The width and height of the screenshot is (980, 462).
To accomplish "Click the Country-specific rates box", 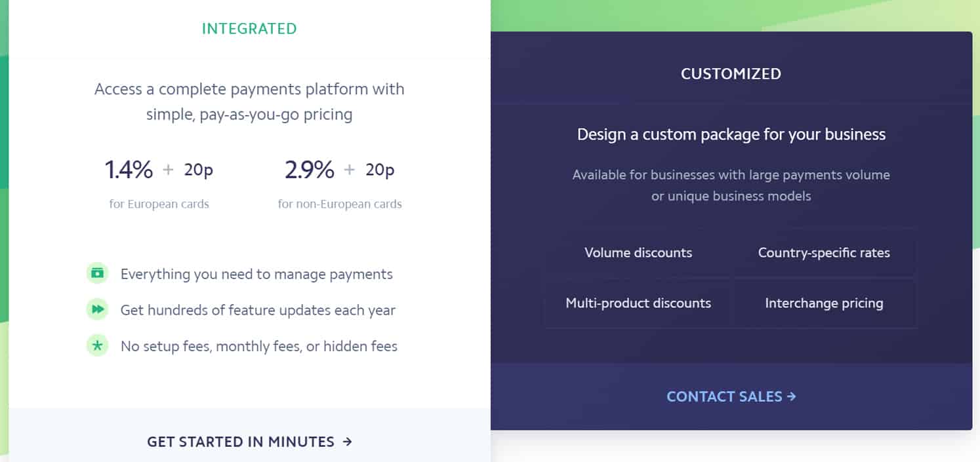I will coord(824,252).
